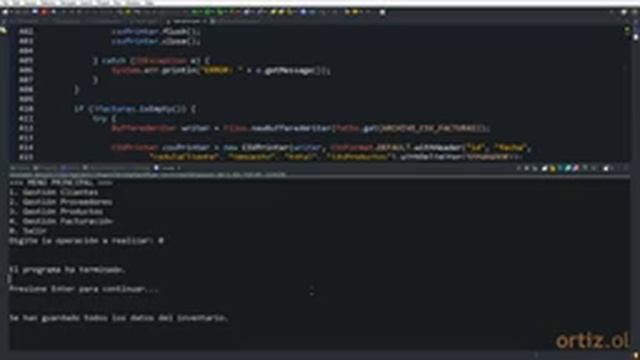Click console line '4. Gestión Facturación'
This screenshot has width=640, height=360.
(x=61, y=221)
